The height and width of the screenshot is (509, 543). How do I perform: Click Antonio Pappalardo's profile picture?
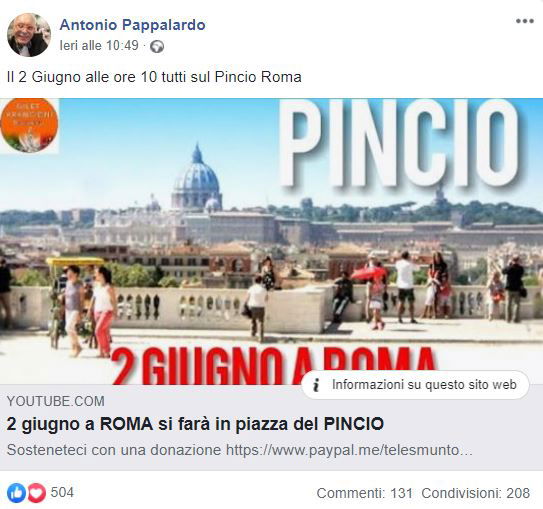29,35
